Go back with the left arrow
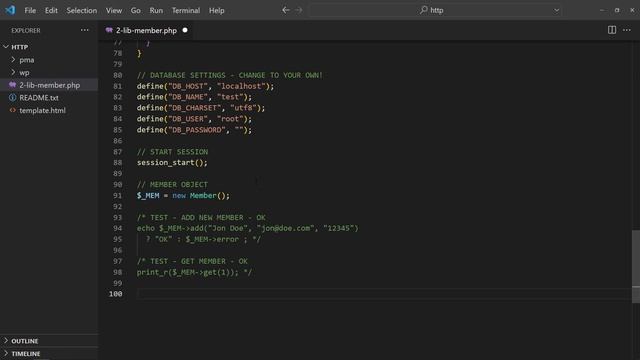The width and height of the screenshot is (640, 360). pos(286,10)
